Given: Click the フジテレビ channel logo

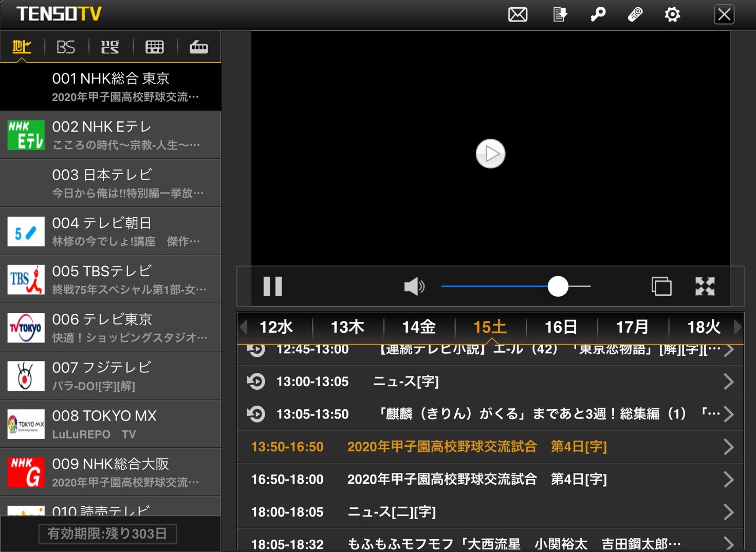Looking at the screenshot, I should pyautogui.click(x=26, y=376).
